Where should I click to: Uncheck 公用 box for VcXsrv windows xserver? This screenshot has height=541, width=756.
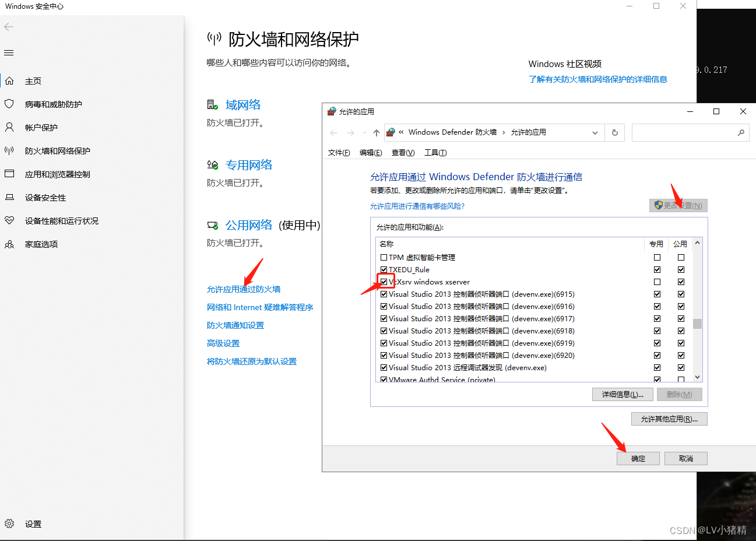(x=681, y=282)
